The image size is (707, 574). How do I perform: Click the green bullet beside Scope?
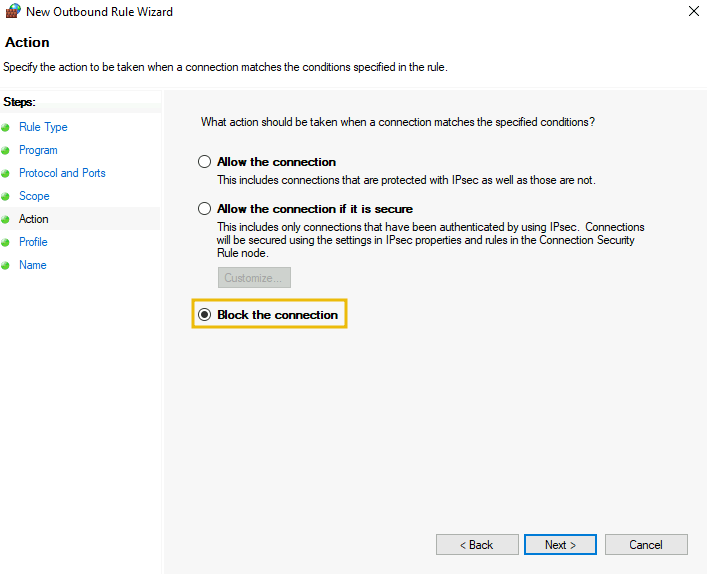pyautogui.click(x=5, y=197)
